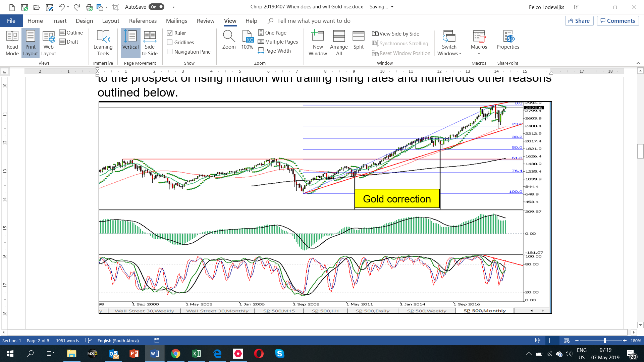This screenshot has width=644, height=362.
Task: Switch to Web Layout view
Action: click(48, 43)
